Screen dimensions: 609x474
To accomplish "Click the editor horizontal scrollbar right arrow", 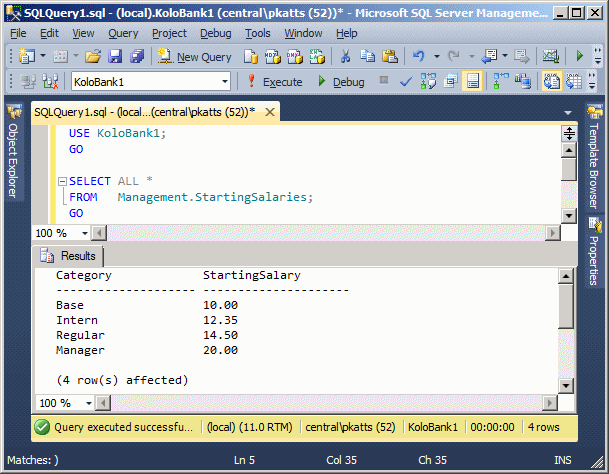I will coord(553,233).
